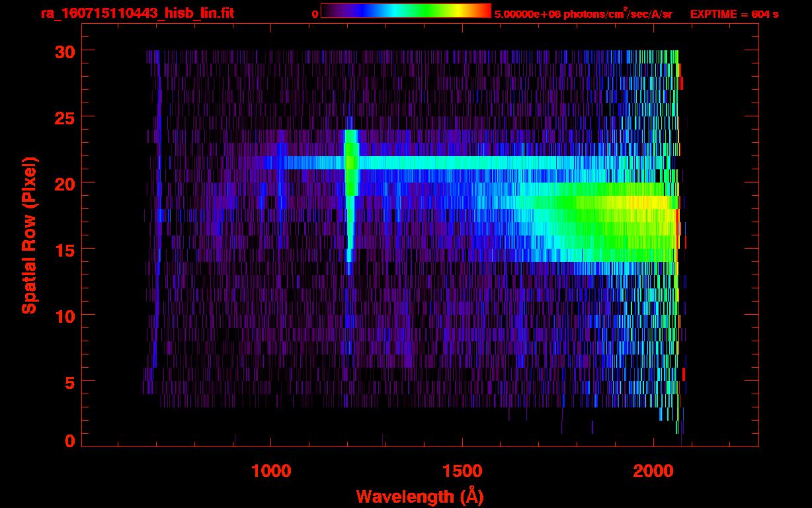Click the EXPTIME = 604 s label
Screen dimensions: 812x508
tap(734, 14)
